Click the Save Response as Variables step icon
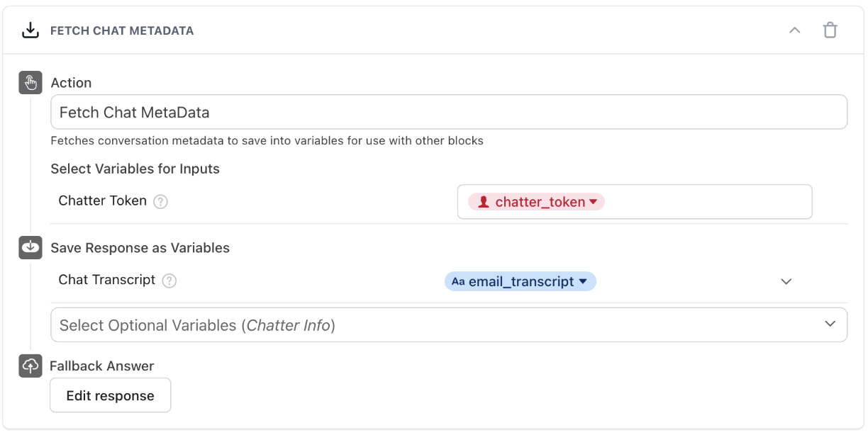868x435 pixels. point(30,248)
